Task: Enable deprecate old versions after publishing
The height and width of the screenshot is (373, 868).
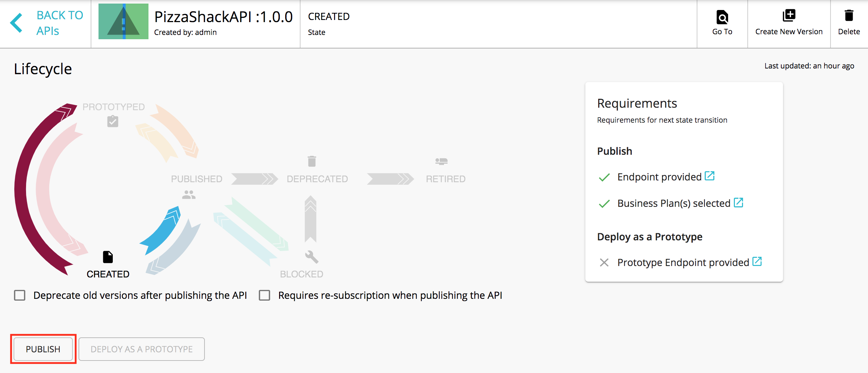Action: pos(20,295)
